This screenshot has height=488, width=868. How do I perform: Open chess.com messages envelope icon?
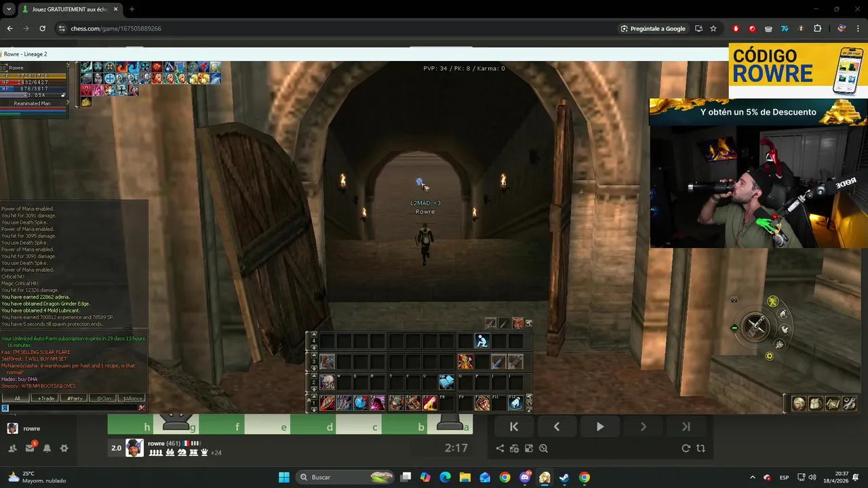(30, 448)
